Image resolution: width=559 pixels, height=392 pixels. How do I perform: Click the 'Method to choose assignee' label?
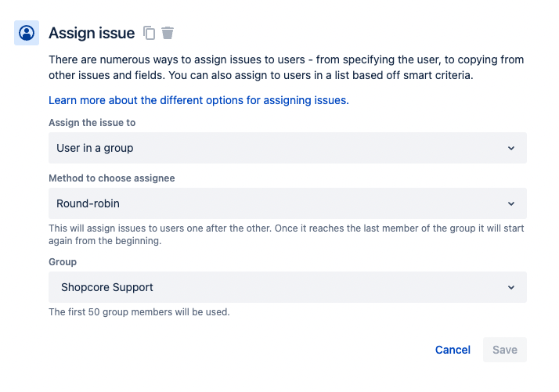pos(112,178)
